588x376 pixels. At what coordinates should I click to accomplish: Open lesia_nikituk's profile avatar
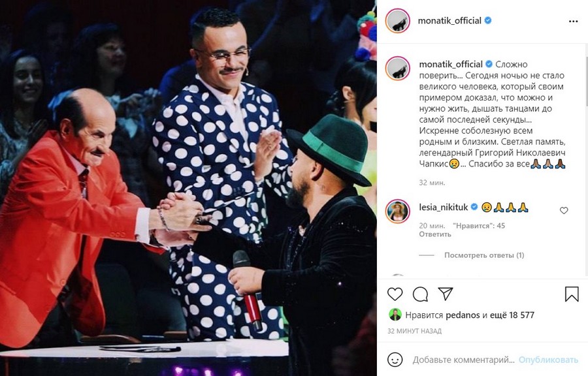click(x=397, y=211)
